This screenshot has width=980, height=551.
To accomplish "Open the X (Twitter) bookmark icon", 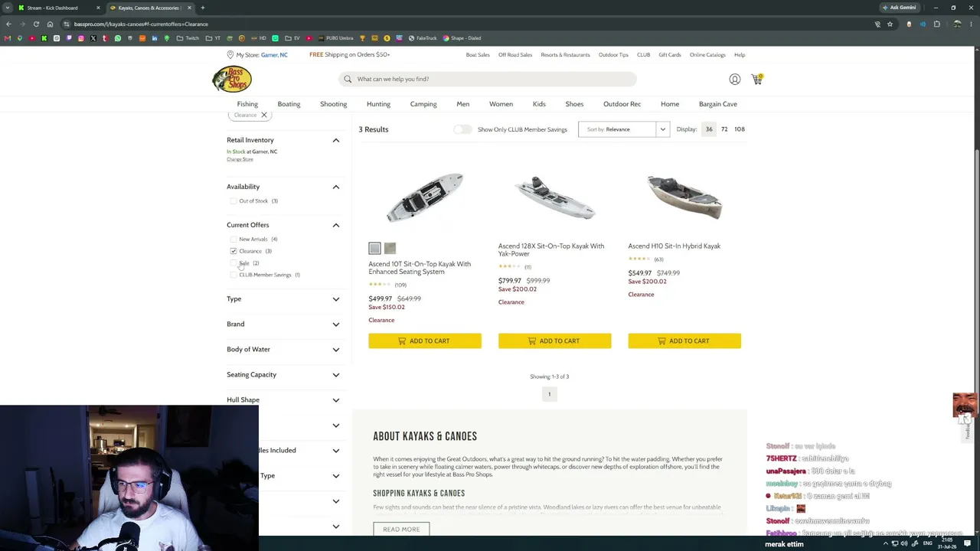I will click(93, 38).
